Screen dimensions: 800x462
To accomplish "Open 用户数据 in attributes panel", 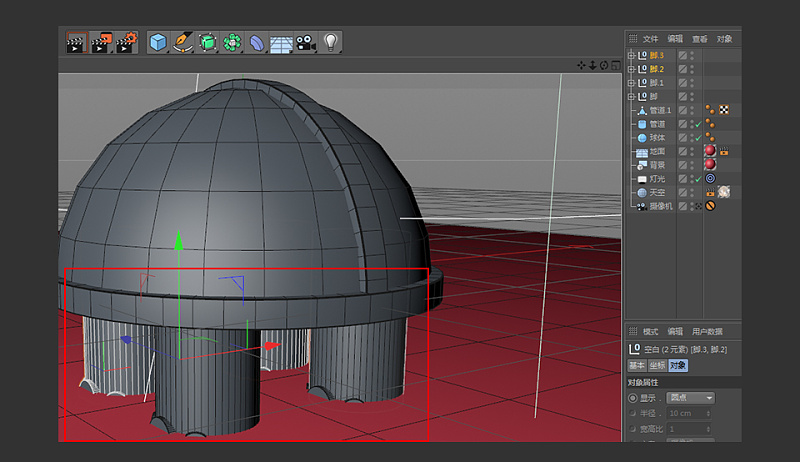I will [706, 332].
